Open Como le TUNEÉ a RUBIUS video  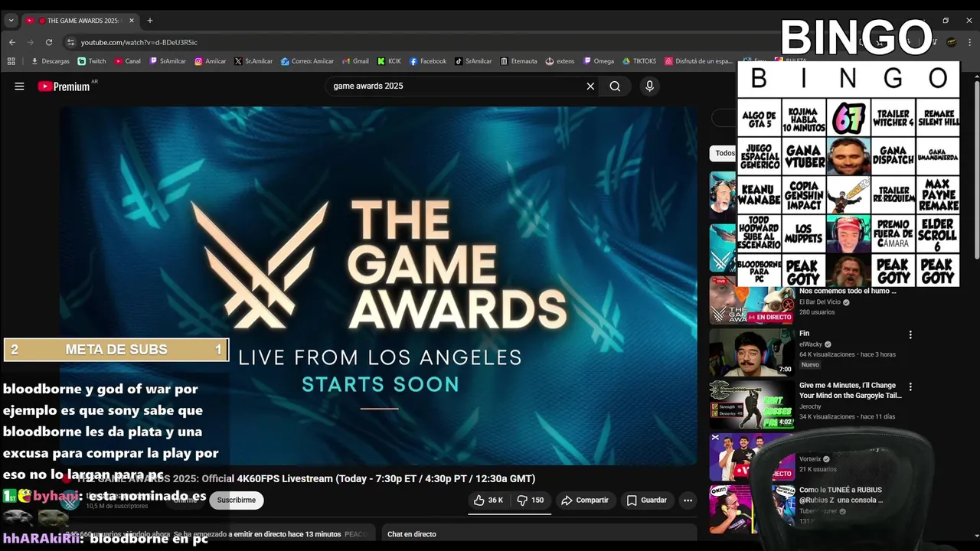coord(841,494)
